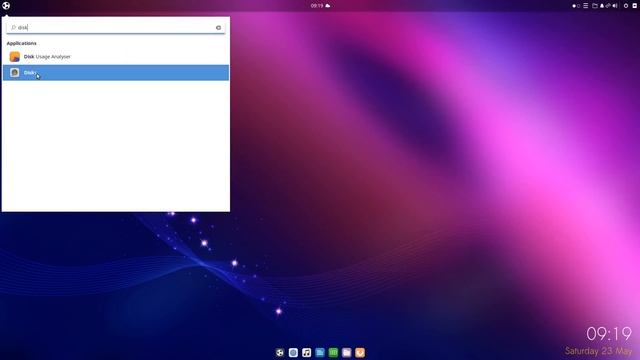This screenshot has height=360, width=640.
Task: Open the workspace switcher dots in panel
Action: (x=576, y=6)
